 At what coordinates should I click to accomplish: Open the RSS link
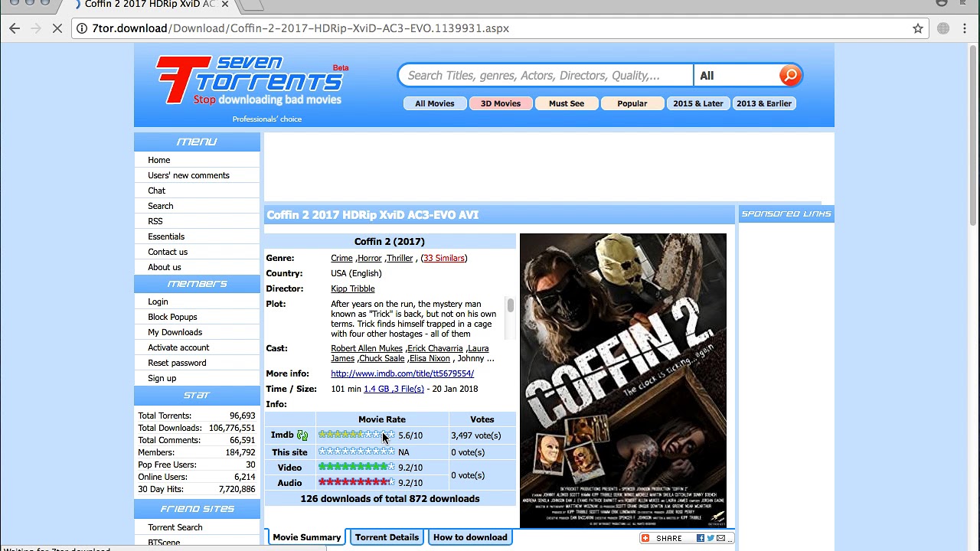click(x=155, y=221)
